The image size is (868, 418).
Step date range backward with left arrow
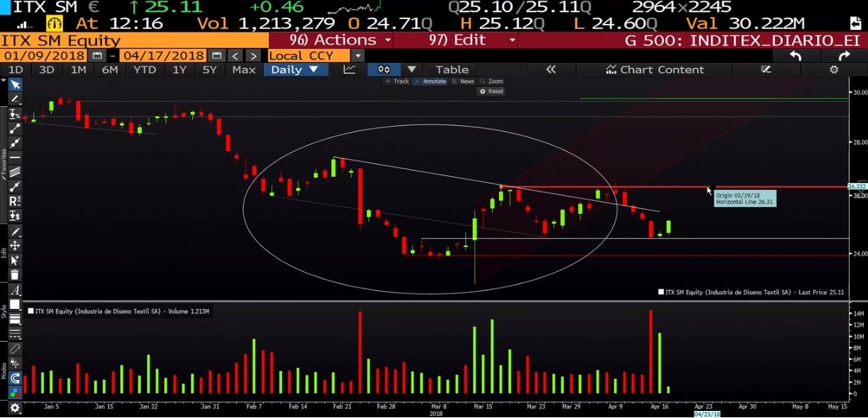coord(235,56)
